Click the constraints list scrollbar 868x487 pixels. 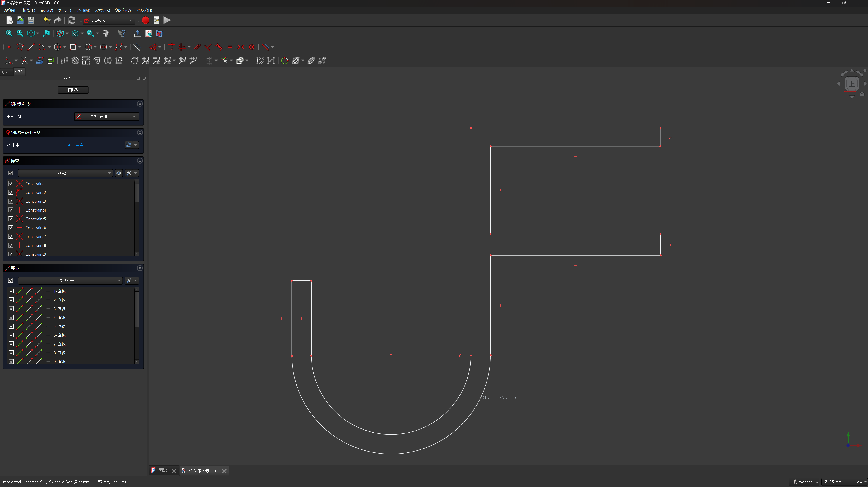point(137,194)
